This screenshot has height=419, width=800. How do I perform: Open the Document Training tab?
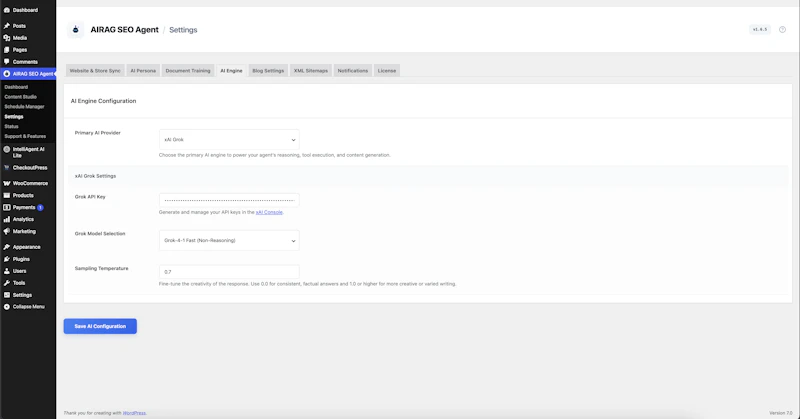pos(188,70)
